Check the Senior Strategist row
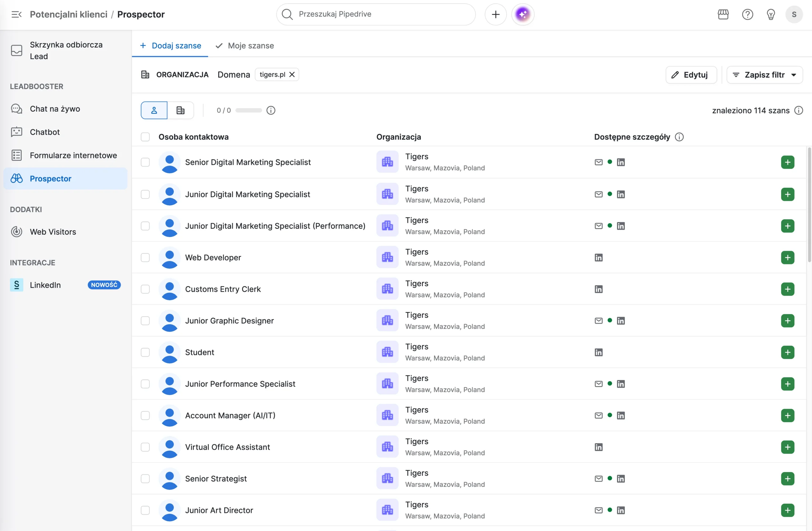This screenshot has width=812, height=531. point(145,478)
